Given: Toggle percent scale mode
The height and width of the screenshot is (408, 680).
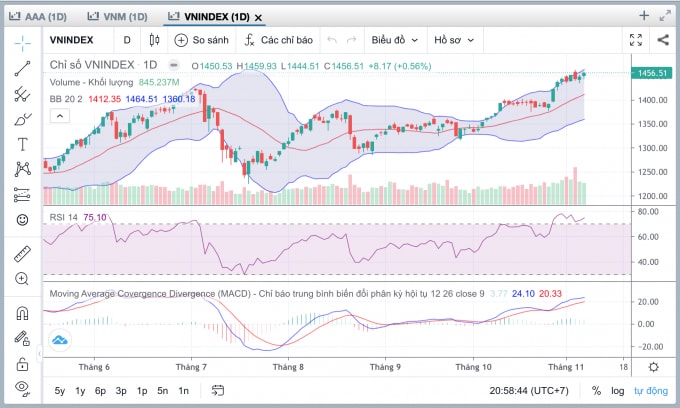Looking at the screenshot, I should tap(596, 391).
